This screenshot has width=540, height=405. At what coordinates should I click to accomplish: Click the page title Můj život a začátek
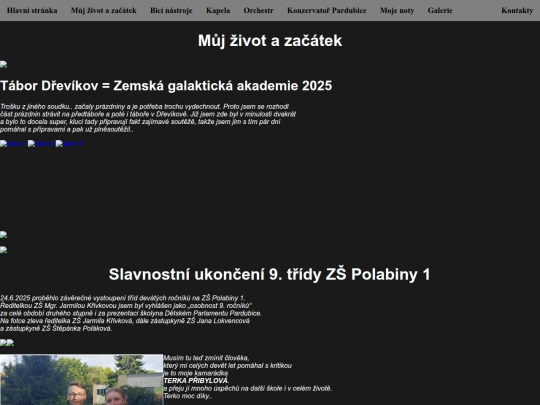tap(270, 41)
